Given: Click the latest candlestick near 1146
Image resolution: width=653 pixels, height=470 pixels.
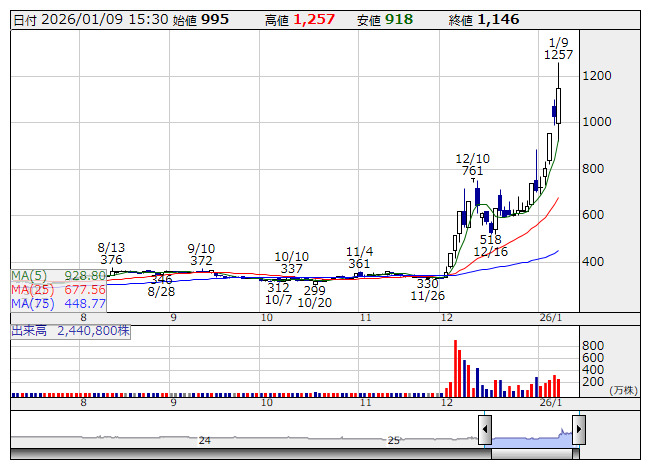Looking at the screenshot, I should point(558,105).
